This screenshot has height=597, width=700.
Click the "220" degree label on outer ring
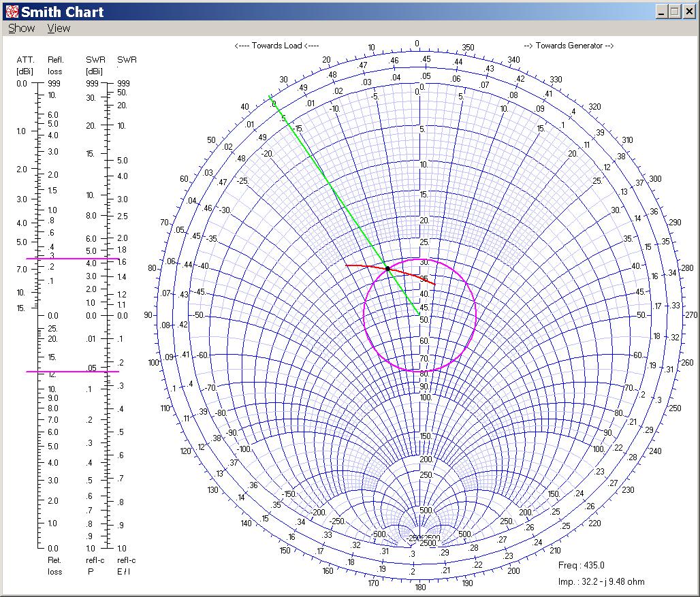pyautogui.click(x=594, y=523)
